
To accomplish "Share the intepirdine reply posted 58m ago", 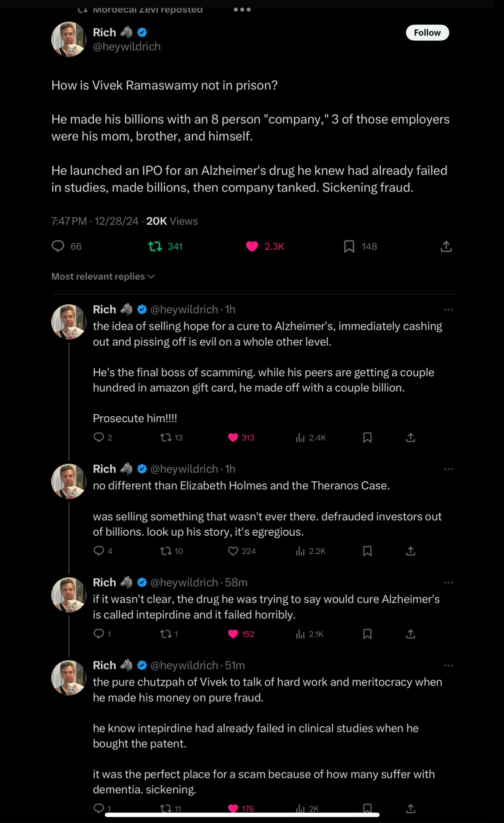I will click(411, 634).
